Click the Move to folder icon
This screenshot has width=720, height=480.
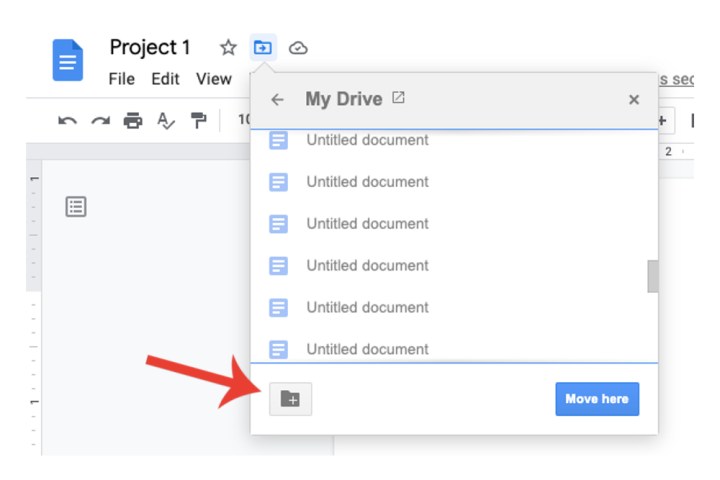[x=263, y=47]
